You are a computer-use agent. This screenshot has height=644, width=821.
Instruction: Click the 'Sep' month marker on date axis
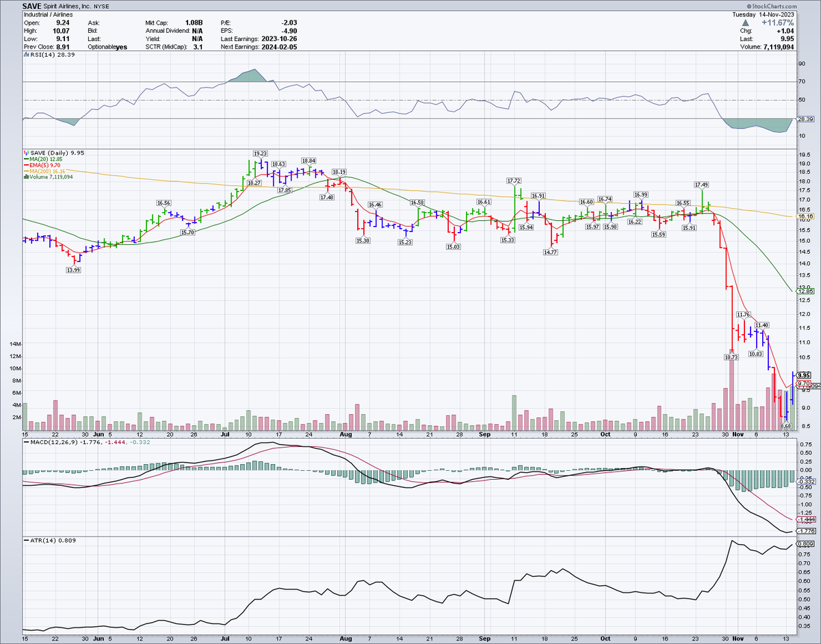pos(484,434)
